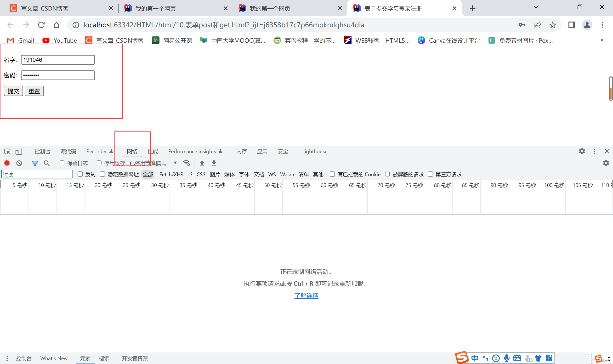Click the 重置 reset button
Image resolution: width=613 pixels, height=364 pixels.
tap(34, 91)
